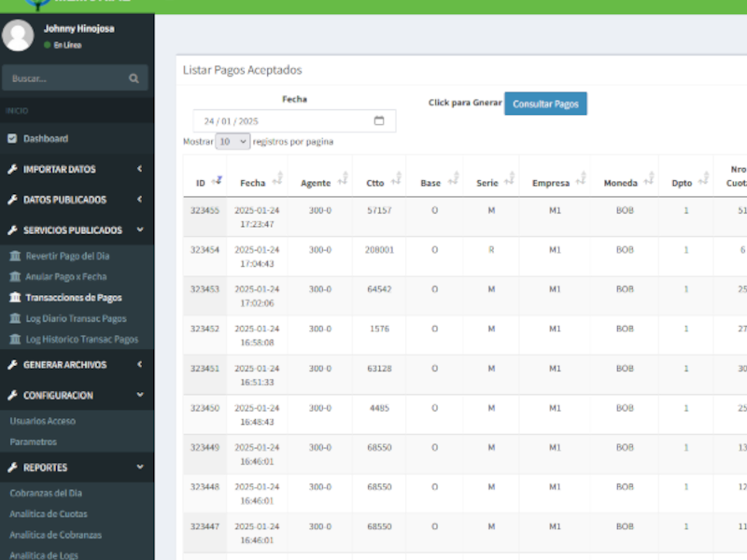Open the Usuarios Acceso link
Screen dimensions: 747x560
point(40,421)
